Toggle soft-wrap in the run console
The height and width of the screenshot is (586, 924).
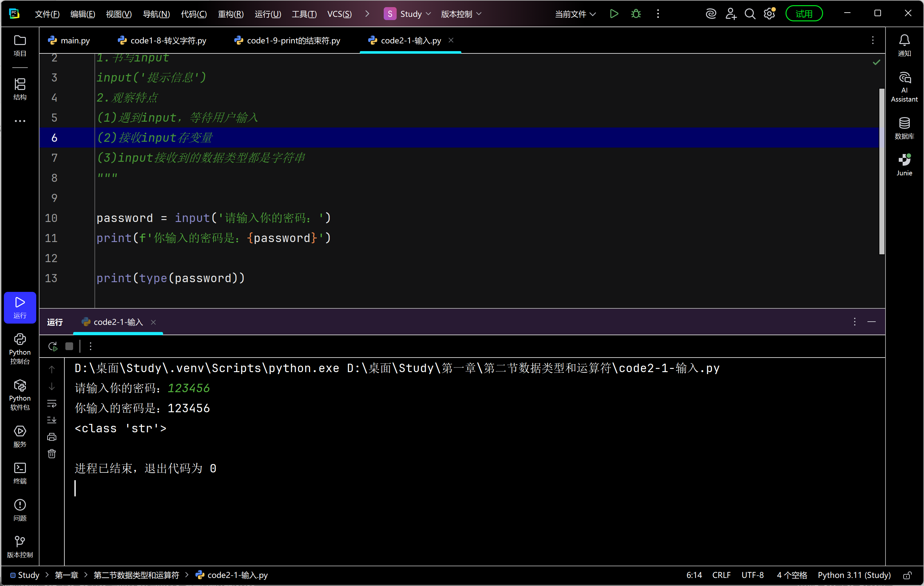point(52,403)
